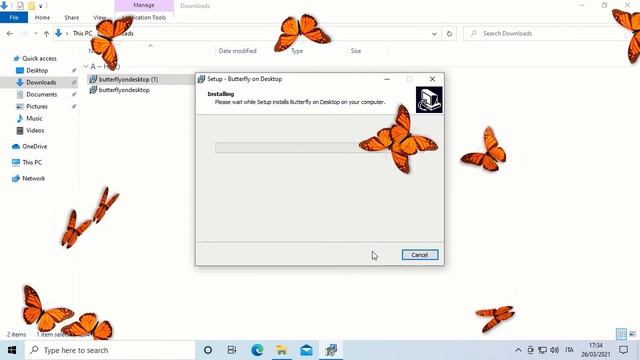Open network status tray icon
The width and height of the screenshot is (640, 360).
[x=542, y=350]
